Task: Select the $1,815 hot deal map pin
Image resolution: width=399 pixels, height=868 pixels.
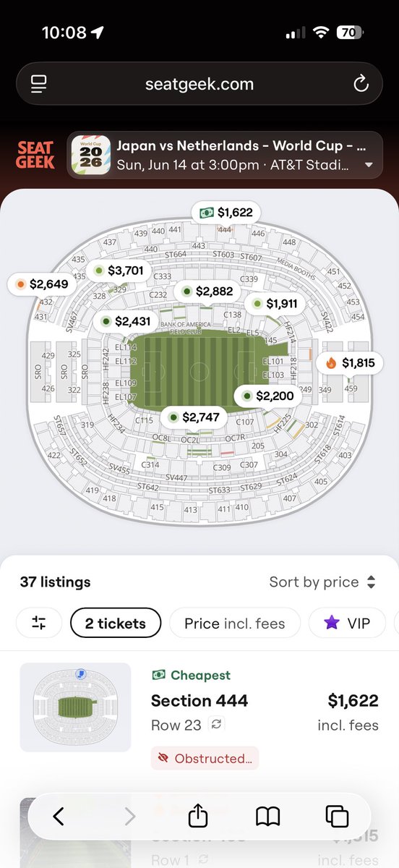Action: [349, 363]
